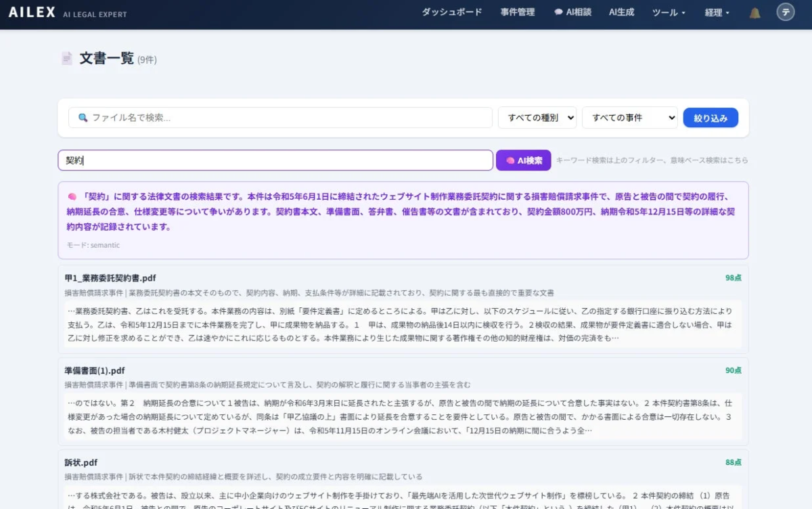Open the すべての事件 dropdown
Image resolution: width=812 pixels, height=509 pixels.
(x=629, y=117)
